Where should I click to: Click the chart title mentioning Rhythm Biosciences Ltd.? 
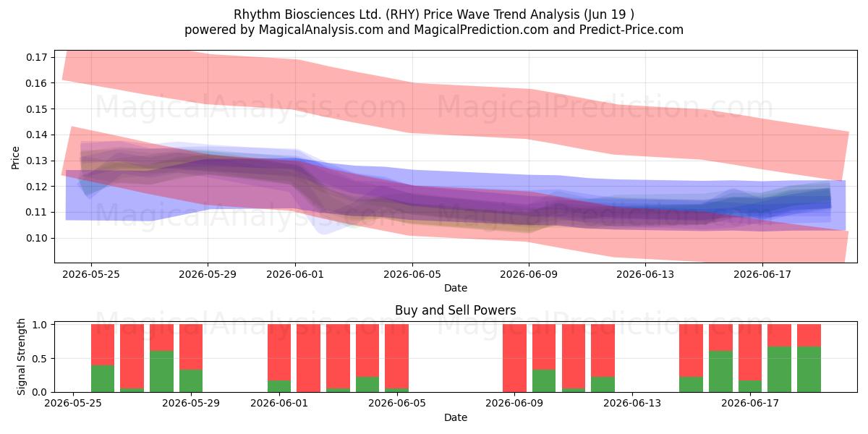pos(434,14)
